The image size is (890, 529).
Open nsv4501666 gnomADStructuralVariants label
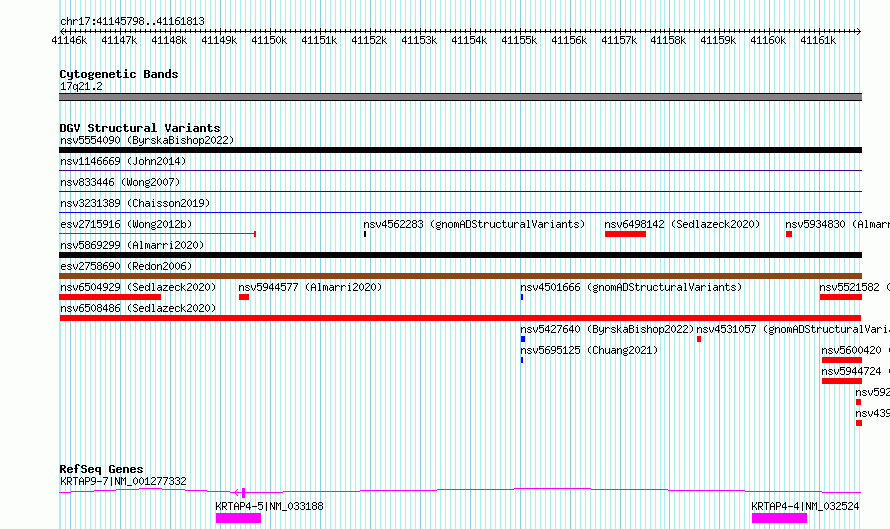(631, 287)
